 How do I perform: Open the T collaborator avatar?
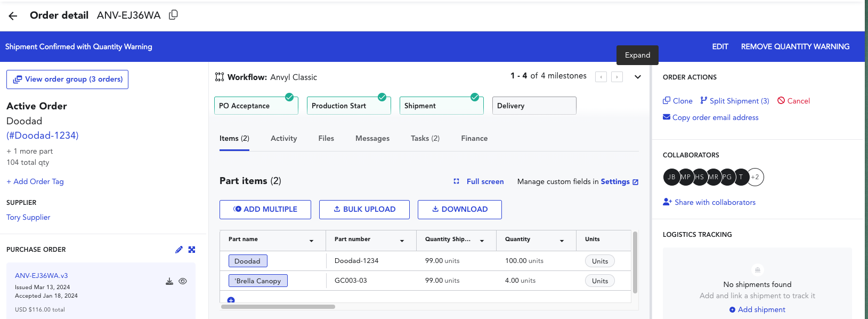(741, 177)
